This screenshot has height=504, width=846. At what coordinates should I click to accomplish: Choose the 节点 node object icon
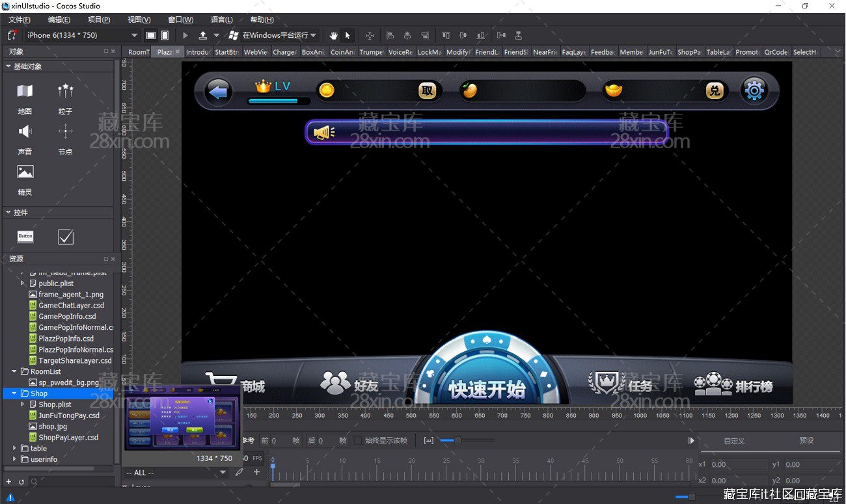[65, 132]
